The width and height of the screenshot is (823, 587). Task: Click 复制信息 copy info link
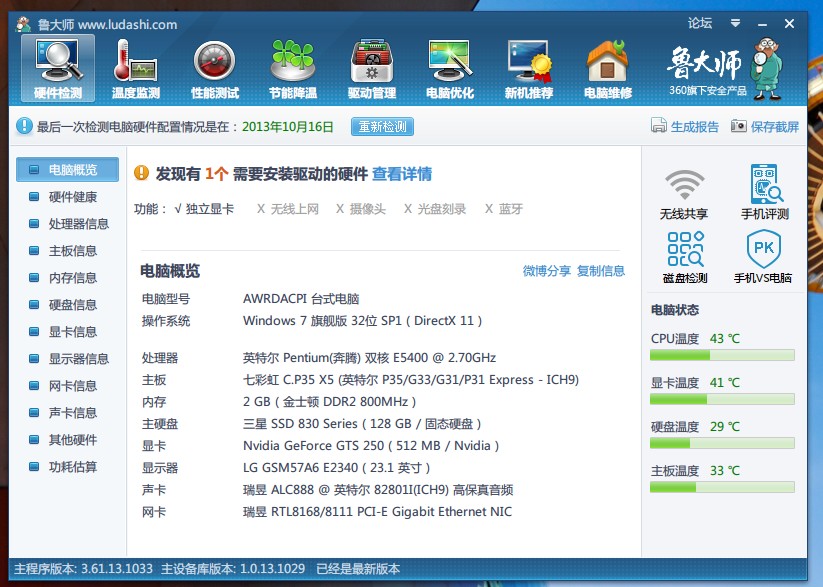coord(601,271)
